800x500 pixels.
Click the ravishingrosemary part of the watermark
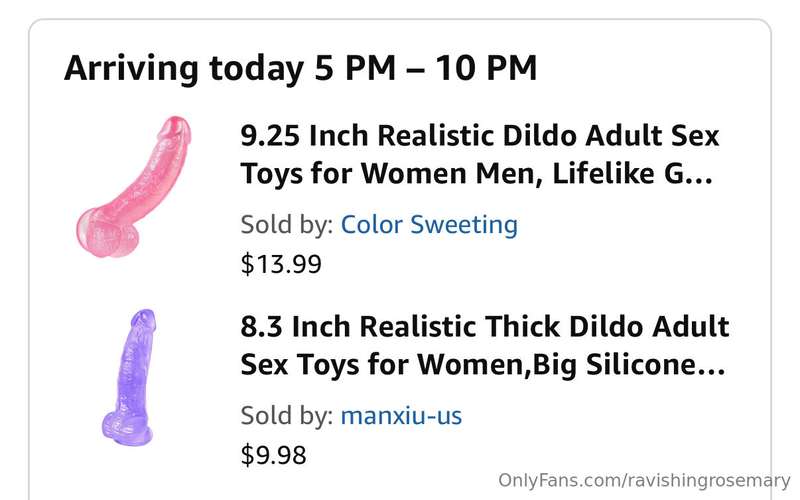point(709,481)
